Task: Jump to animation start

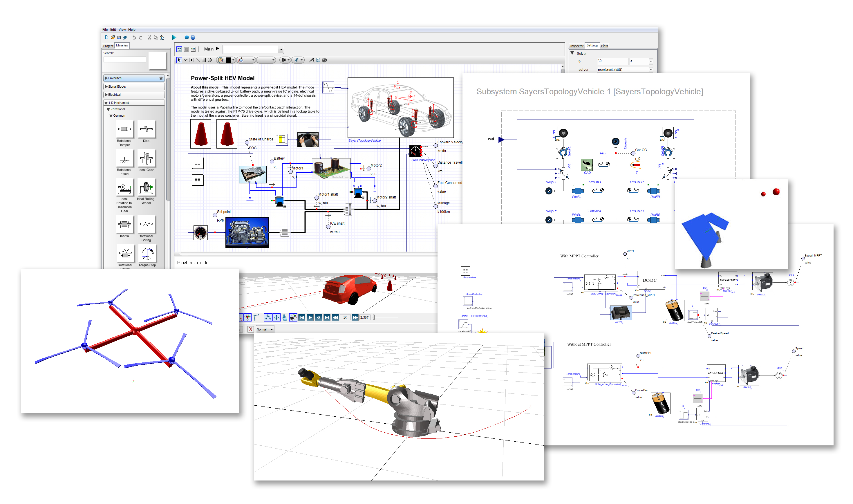Action: [x=302, y=317]
